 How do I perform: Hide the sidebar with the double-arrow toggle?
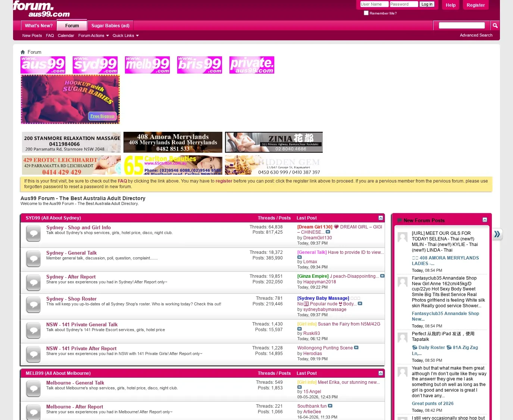[497, 234]
